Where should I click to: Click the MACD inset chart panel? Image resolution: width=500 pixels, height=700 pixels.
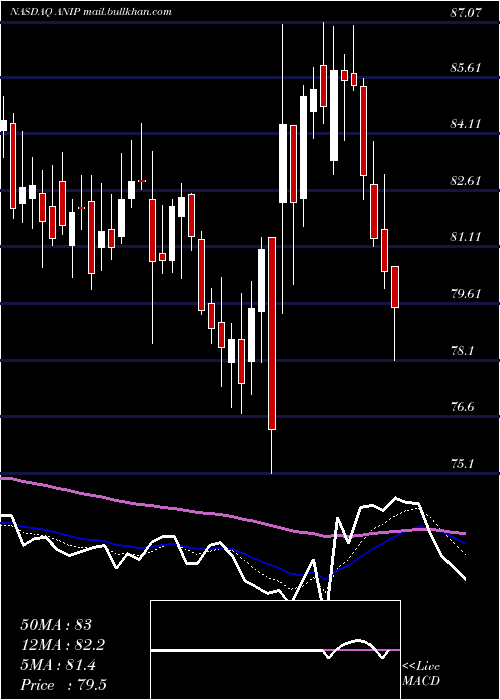tap(275, 650)
